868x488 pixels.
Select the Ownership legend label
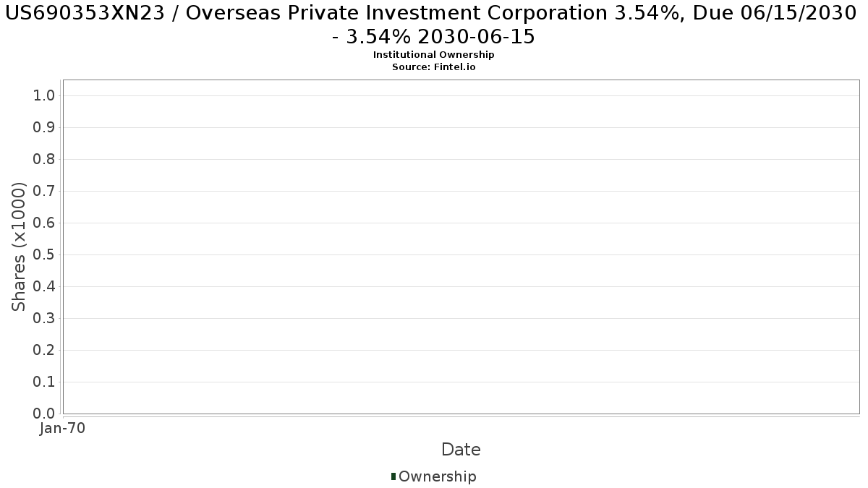[x=438, y=476]
